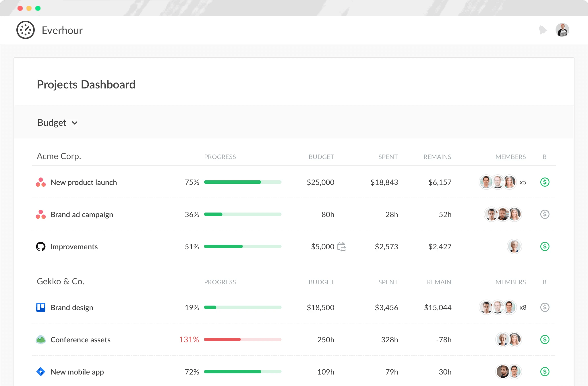Image resolution: width=588 pixels, height=386 pixels.
Task: Click the recurring budget icon beside $5,000
Action: [342, 246]
